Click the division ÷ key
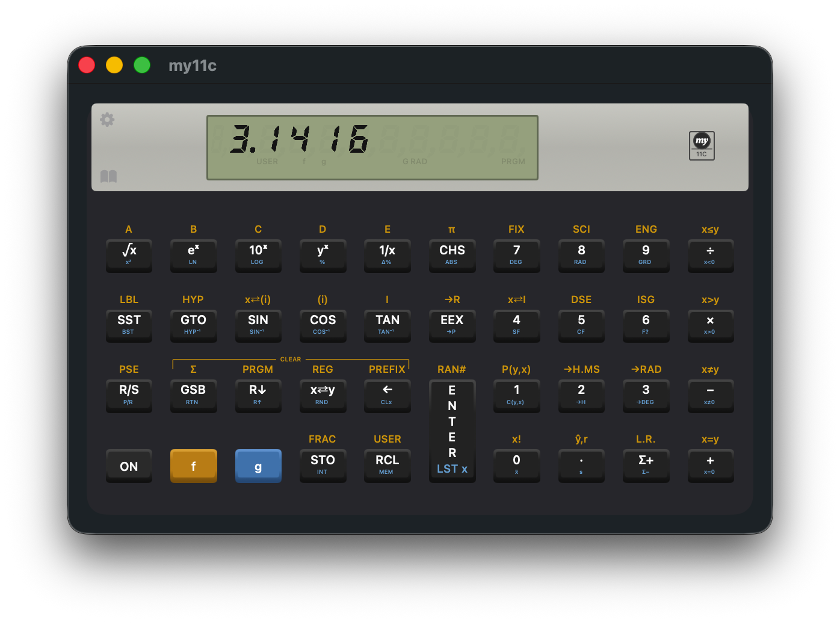Screen dimensions: 840x623 pyautogui.click(x=711, y=256)
